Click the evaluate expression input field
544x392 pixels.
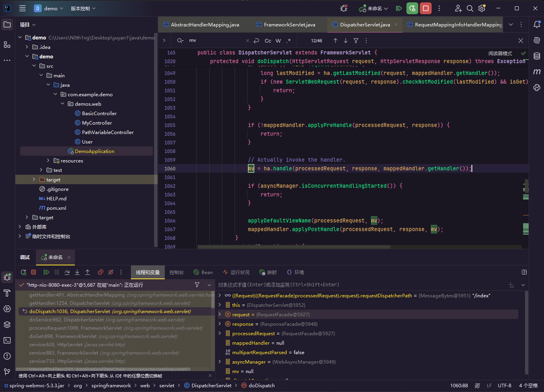[x=361, y=285]
